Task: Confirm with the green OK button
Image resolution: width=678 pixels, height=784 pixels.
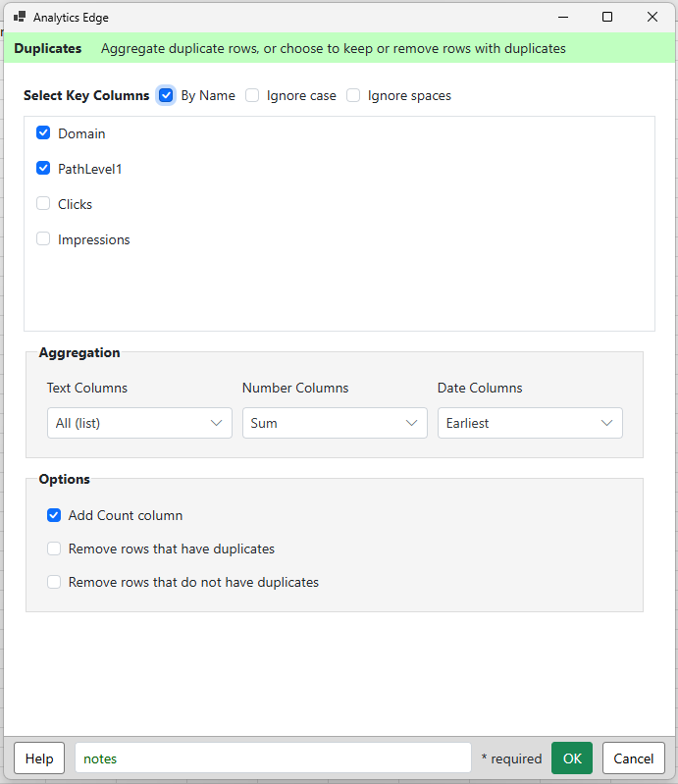Action: [x=572, y=758]
